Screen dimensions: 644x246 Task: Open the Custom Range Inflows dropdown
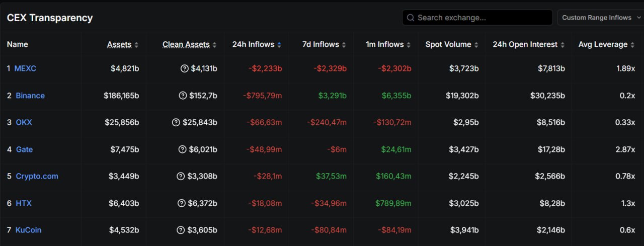pos(600,18)
